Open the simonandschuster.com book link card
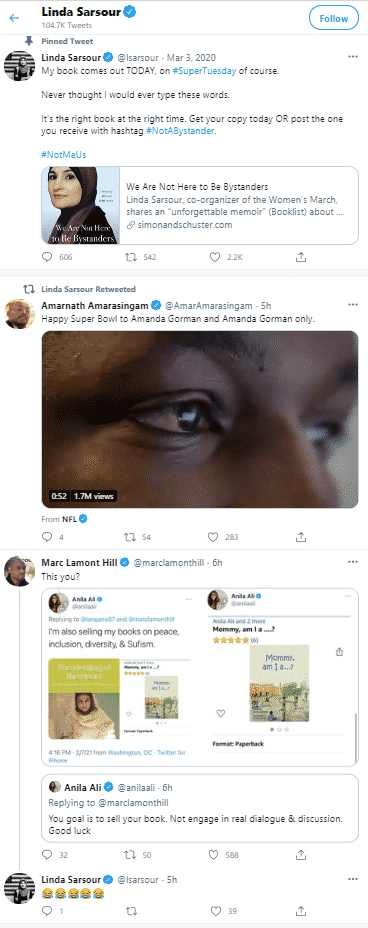This screenshot has width=368, height=928. [200, 205]
